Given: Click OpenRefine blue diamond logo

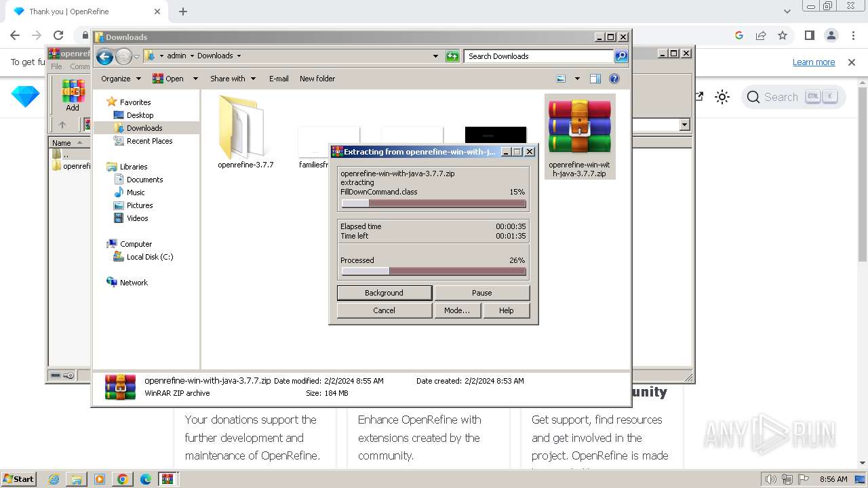Looking at the screenshot, I should [x=25, y=97].
